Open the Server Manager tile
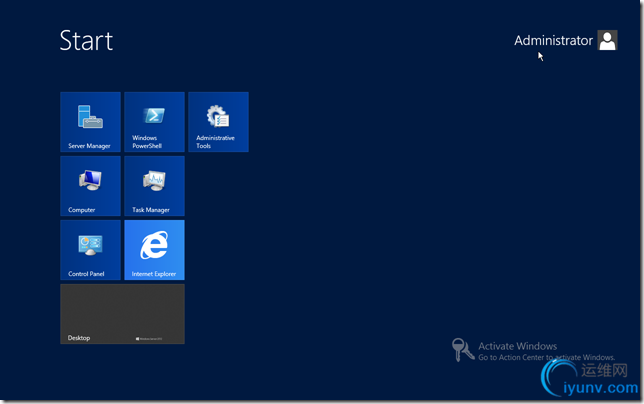The height and width of the screenshot is (404, 644). [90, 122]
